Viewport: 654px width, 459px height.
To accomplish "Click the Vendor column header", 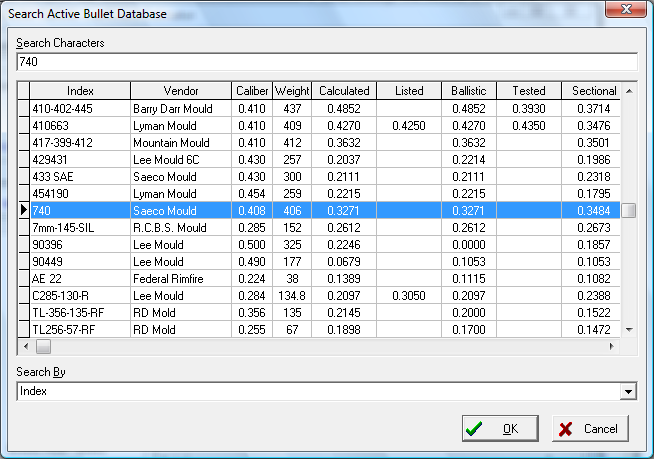I will tap(181, 91).
